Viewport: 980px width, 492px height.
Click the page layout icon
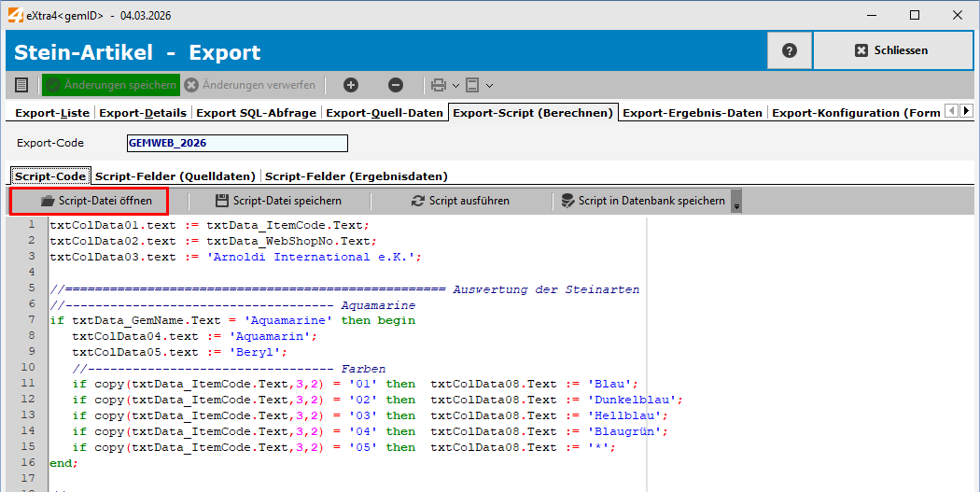click(x=472, y=85)
